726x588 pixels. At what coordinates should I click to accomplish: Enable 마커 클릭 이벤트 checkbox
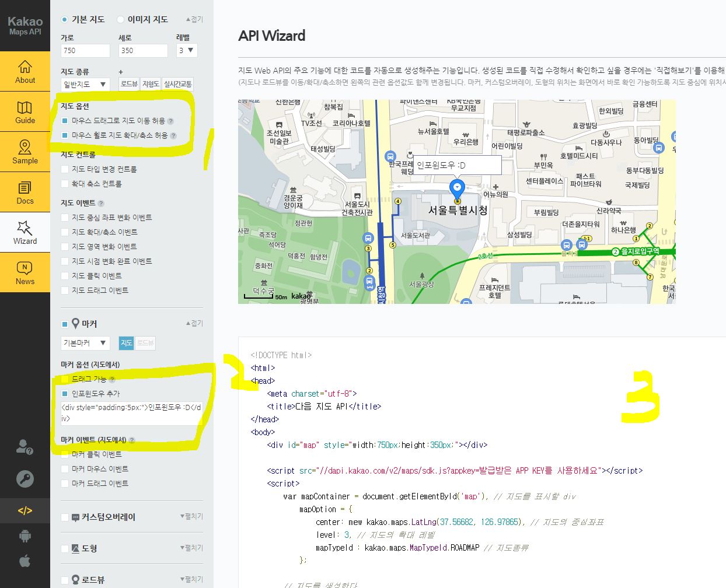65,454
